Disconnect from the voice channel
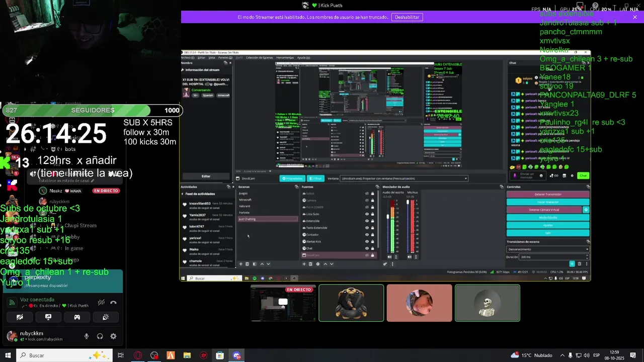Screen dimensions: 644x362 113,302
